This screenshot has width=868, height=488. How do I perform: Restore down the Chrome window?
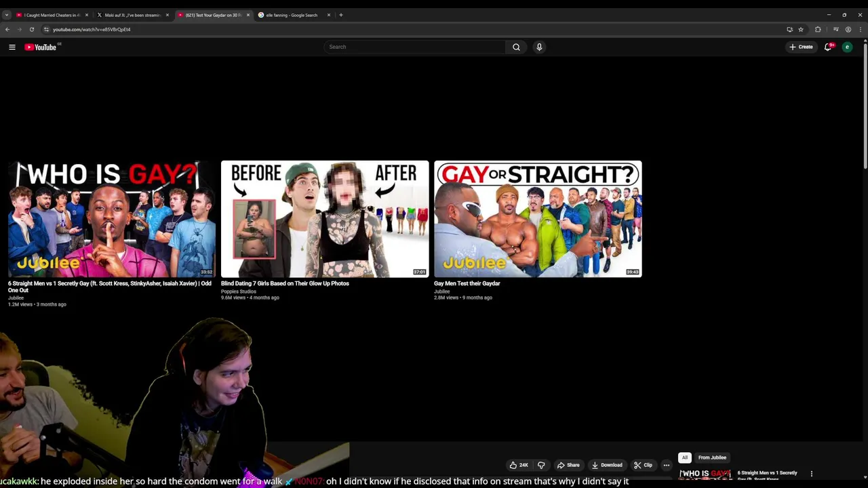tap(844, 15)
